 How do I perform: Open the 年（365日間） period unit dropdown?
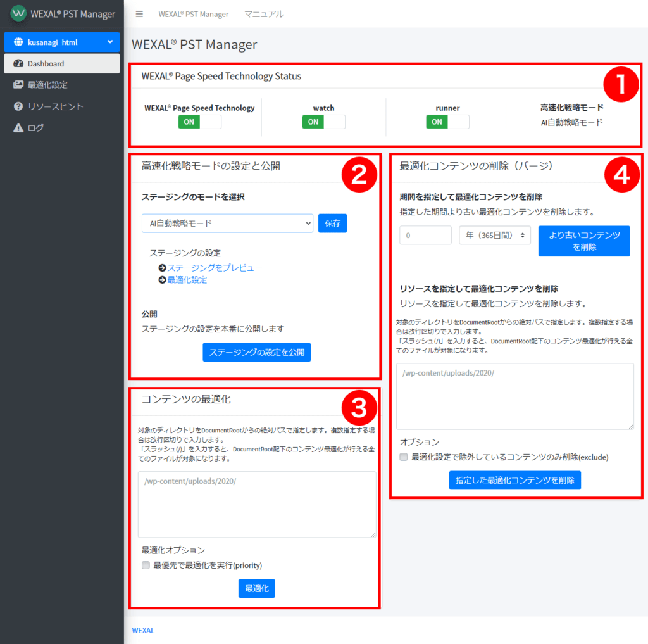point(495,236)
